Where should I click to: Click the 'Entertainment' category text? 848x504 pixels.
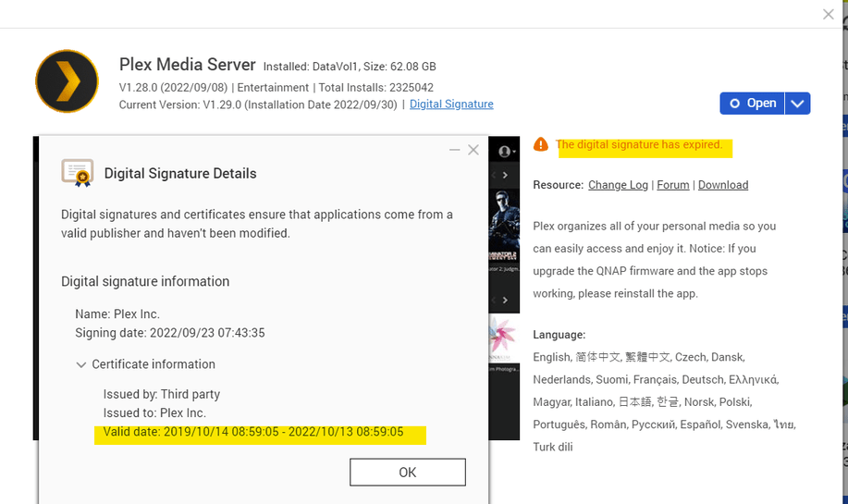pyautogui.click(x=273, y=88)
